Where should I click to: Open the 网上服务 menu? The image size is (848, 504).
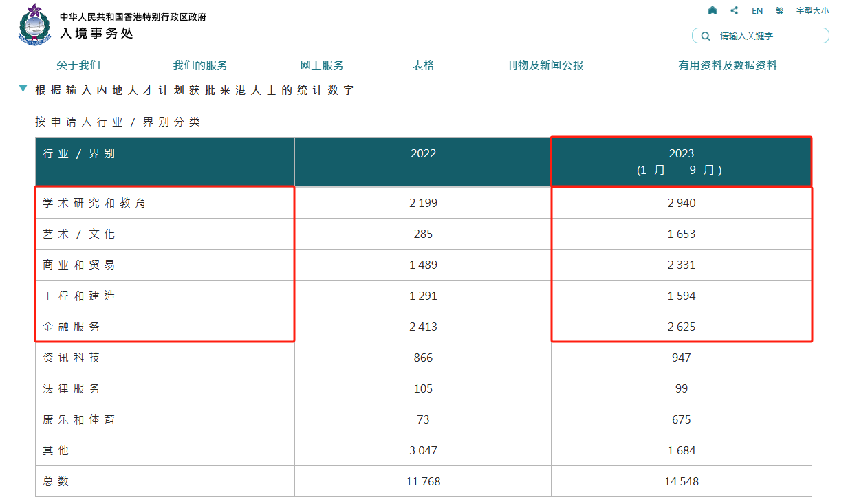tap(322, 65)
